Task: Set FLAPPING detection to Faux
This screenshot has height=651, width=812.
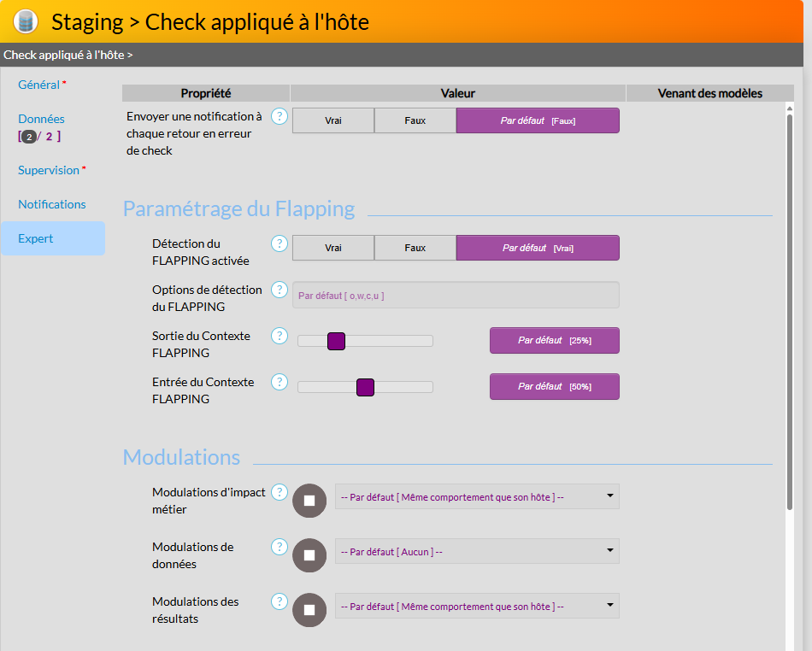Action: point(415,248)
